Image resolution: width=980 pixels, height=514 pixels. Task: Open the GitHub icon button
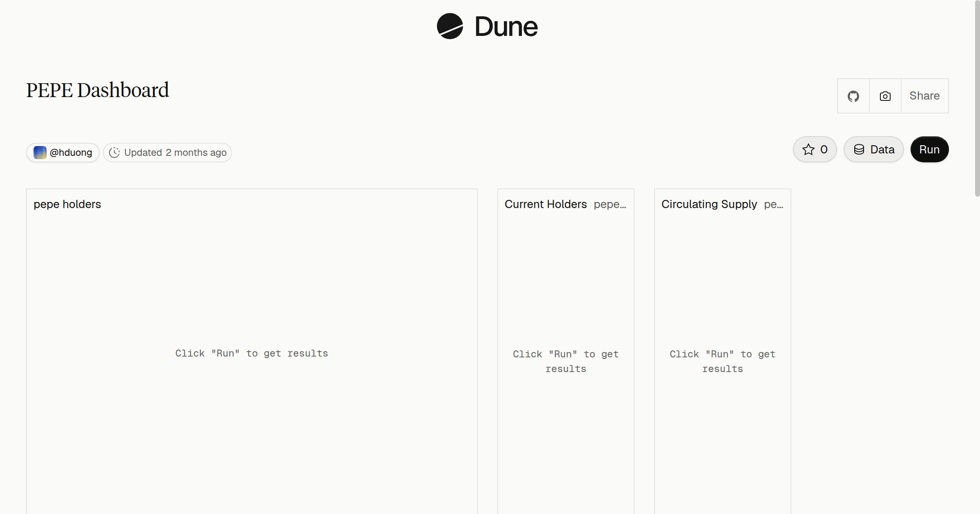point(853,96)
